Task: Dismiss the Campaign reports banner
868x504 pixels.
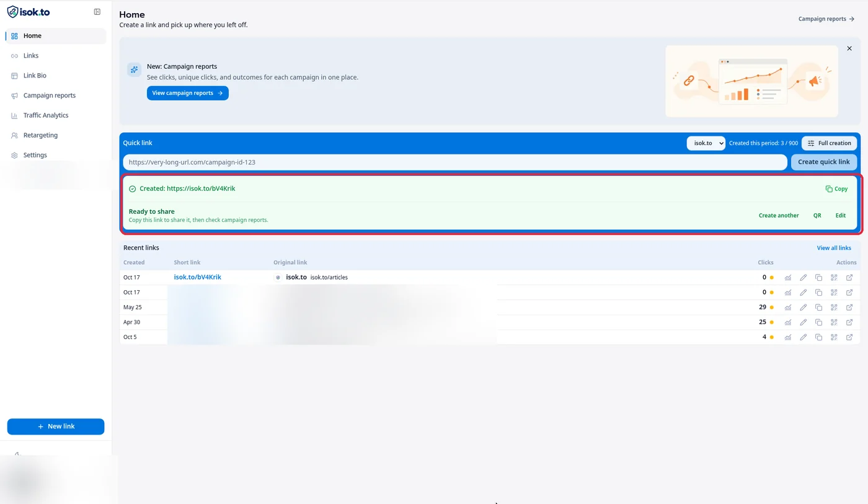Action: tap(849, 48)
